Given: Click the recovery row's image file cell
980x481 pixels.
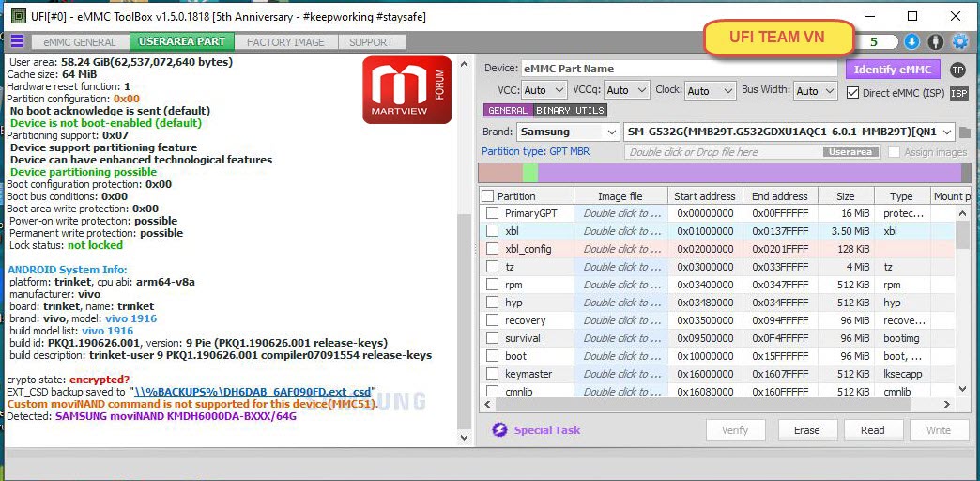Looking at the screenshot, I should point(620,320).
